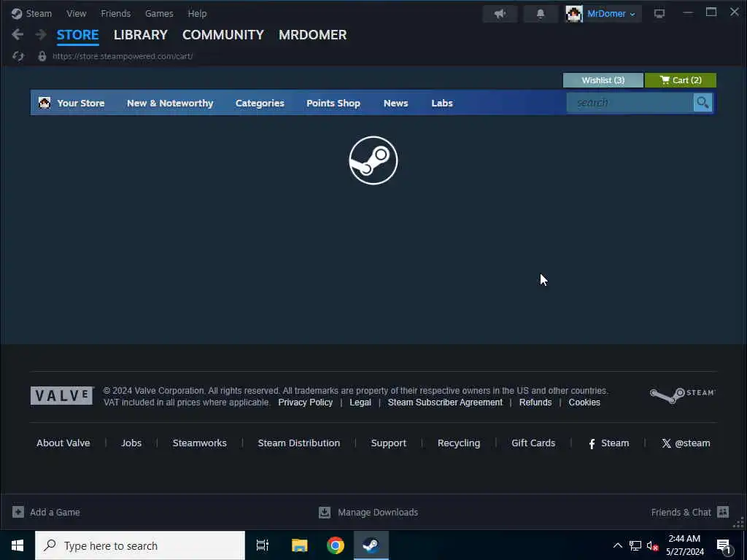Viewport: 747px width, 560px height.
Task: Open the Cart (2) button
Action: (x=681, y=80)
